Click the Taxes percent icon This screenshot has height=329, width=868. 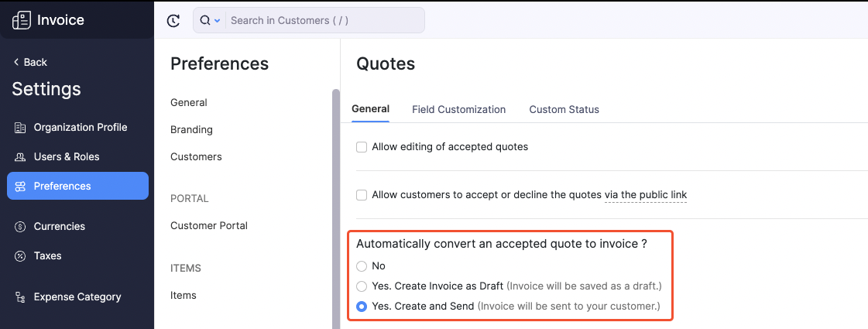20,256
